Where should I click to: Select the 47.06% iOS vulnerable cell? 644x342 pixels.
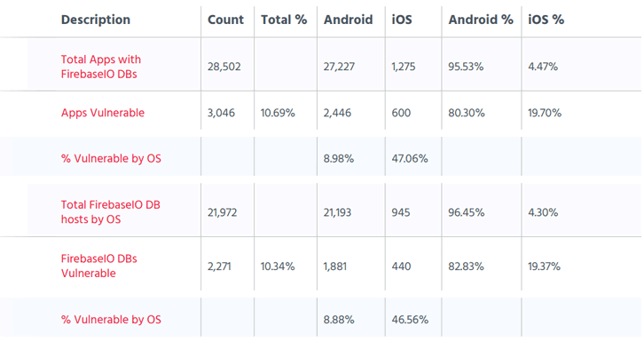pos(410,158)
